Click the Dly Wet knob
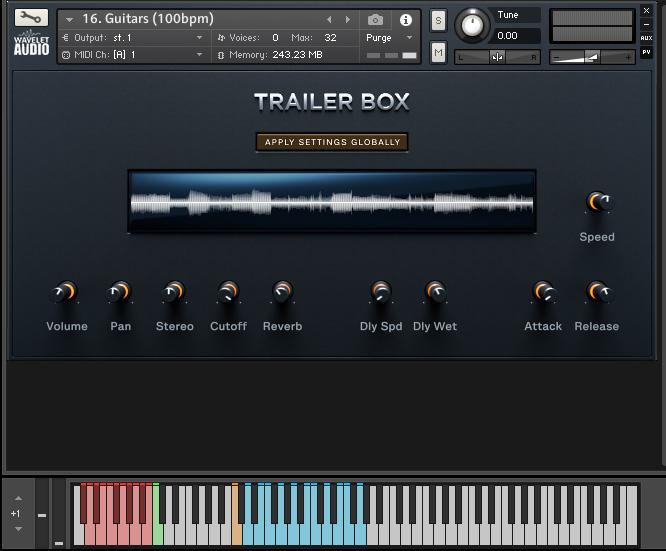Screen dimensions: 666x551 [x=435, y=292]
